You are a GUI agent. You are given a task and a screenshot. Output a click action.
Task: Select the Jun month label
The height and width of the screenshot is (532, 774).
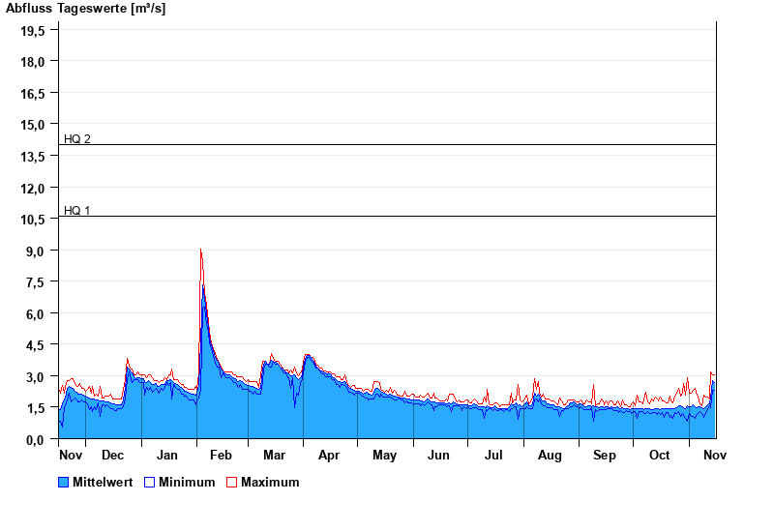tap(438, 455)
